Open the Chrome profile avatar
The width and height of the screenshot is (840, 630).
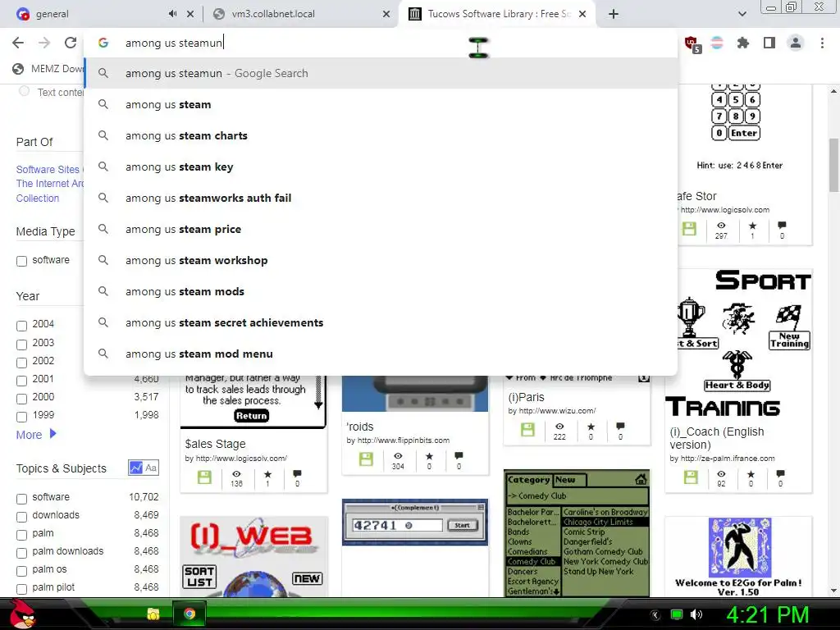tap(796, 43)
